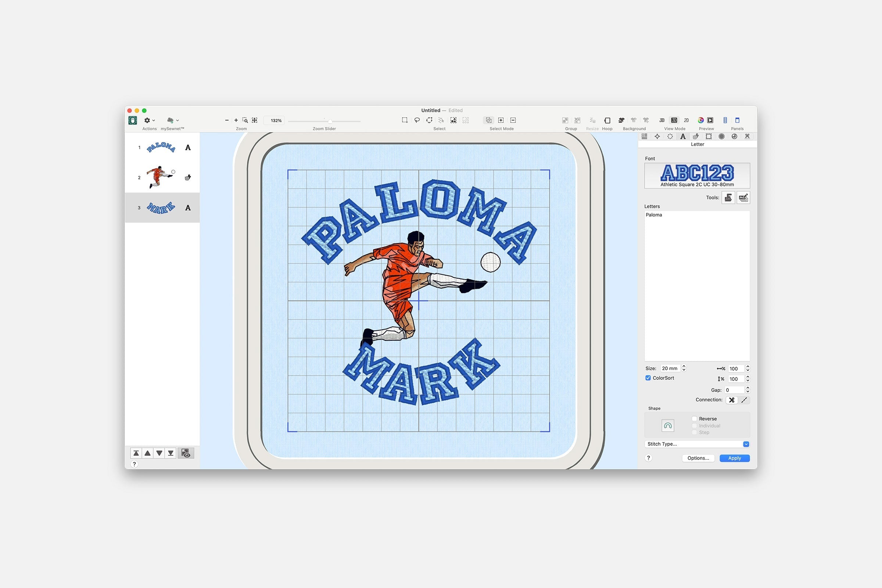This screenshot has width=882, height=588.
Task: Open the Life View color wheel preview
Action: pyautogui.click(x=700, y=121)
